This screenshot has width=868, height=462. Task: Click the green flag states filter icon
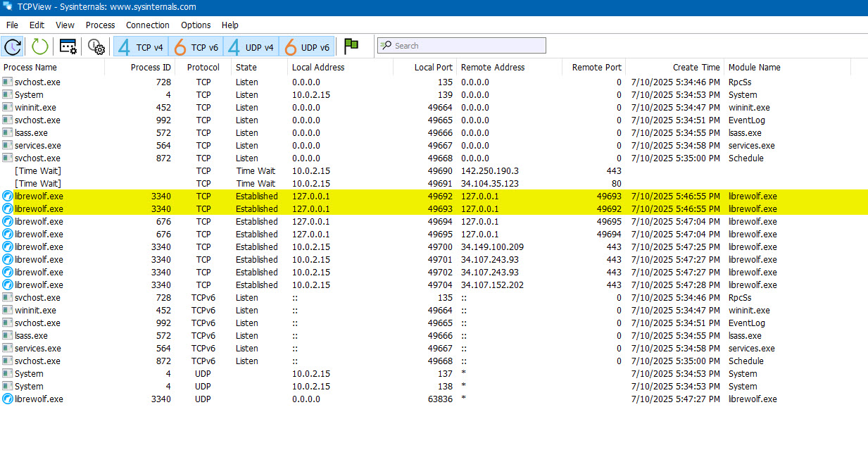coord(351,46)
